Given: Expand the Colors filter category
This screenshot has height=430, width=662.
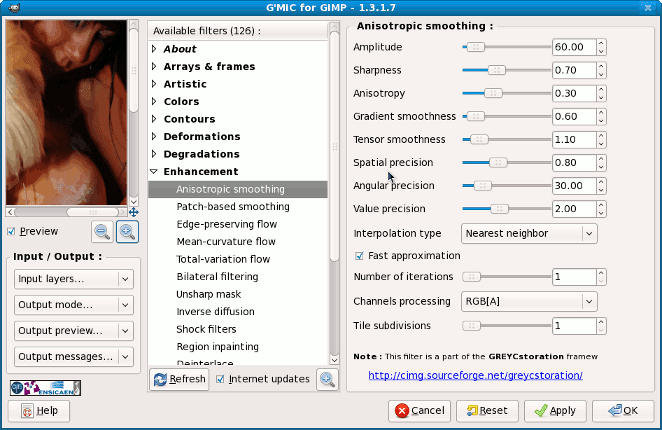Looking at the screenshot, I should [x=154, y=101].
